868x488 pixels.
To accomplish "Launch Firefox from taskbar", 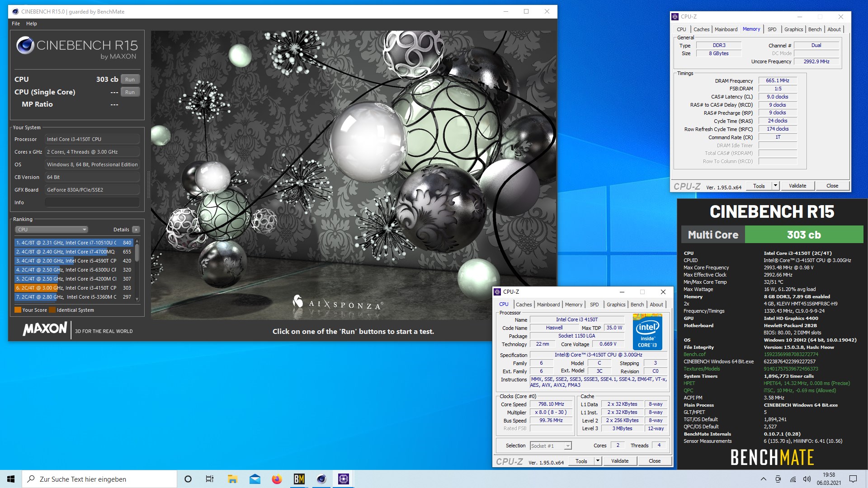I will click(x=277, y=479).
